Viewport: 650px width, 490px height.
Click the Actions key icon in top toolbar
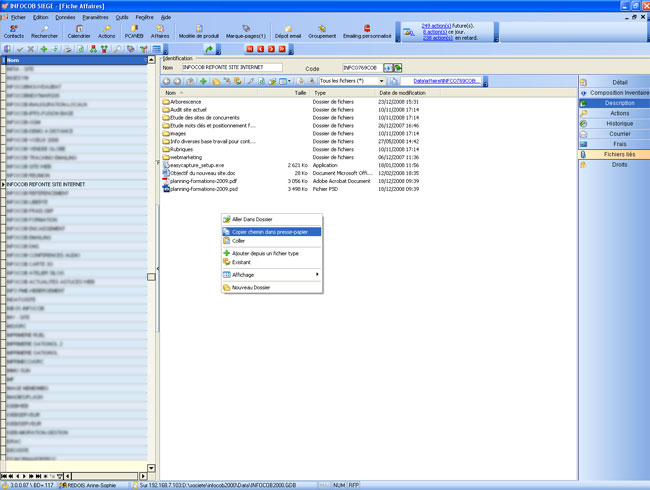(x=107, y=32)
